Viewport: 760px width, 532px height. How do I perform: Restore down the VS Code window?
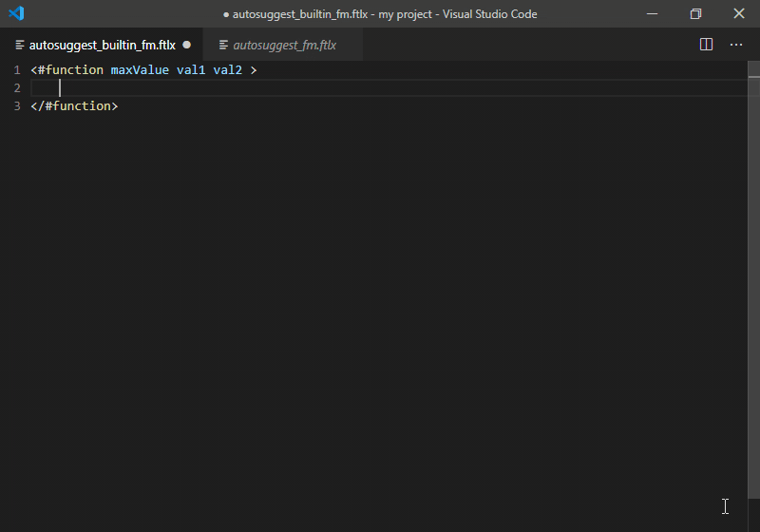tap(695, 13)
